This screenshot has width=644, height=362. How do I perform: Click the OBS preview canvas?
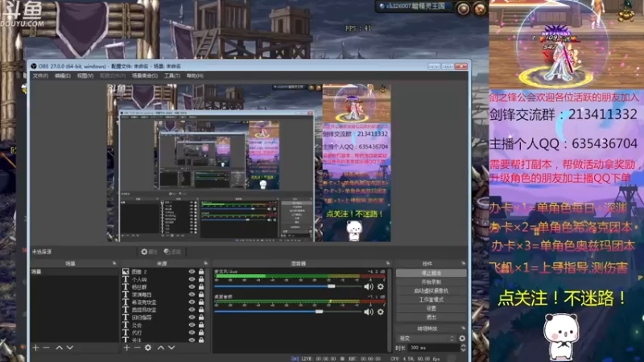(x=249, y=163)
